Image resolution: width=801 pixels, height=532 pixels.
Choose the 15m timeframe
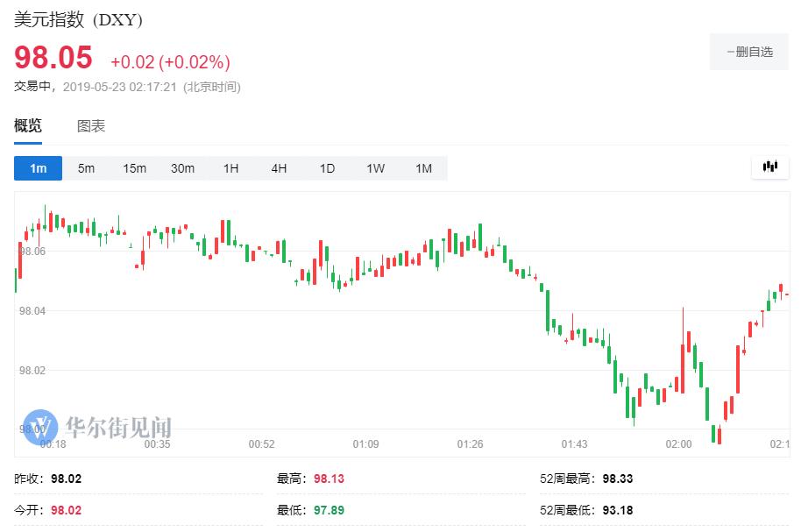134,168
